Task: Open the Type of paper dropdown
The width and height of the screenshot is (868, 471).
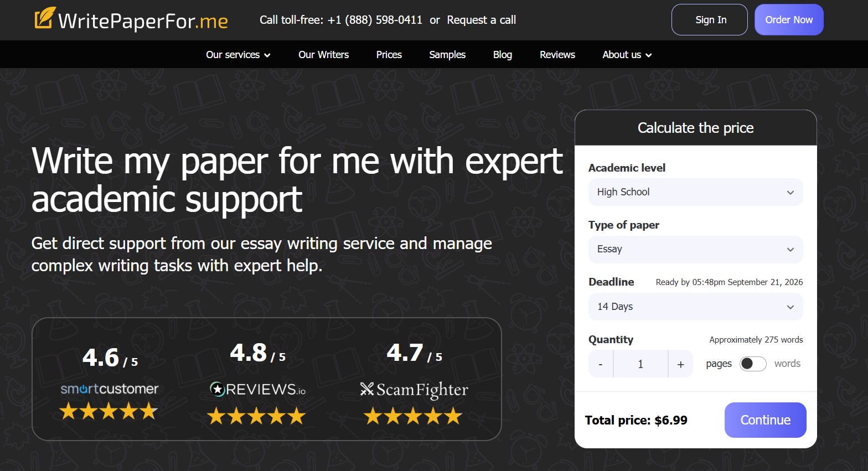Action: [x=696, y=249]
